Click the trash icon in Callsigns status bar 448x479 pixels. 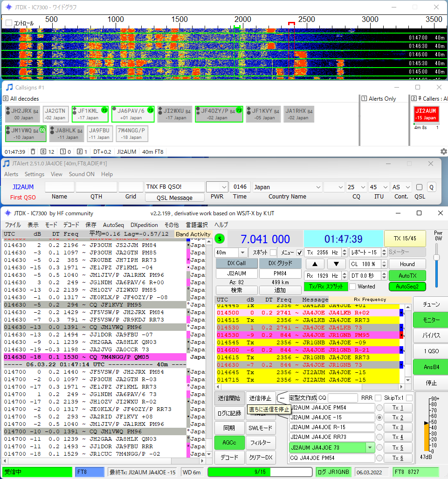[33, 151]
